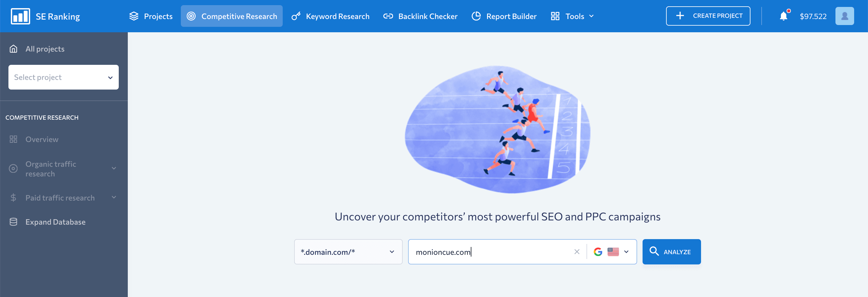Open the search engine region dropdown arrow
Screen dimensions: 868x297
(626, 252)
